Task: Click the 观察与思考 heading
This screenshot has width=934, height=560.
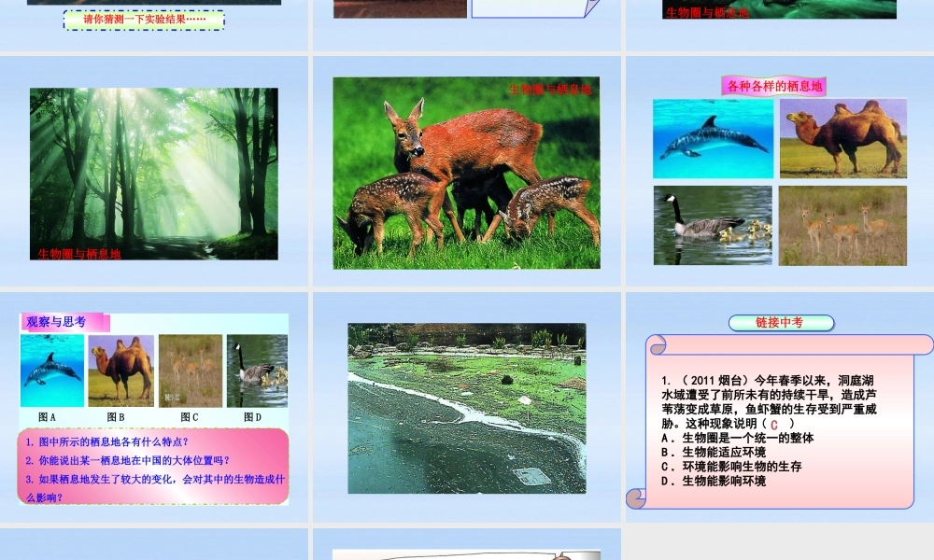Action: tap(57, 322)
